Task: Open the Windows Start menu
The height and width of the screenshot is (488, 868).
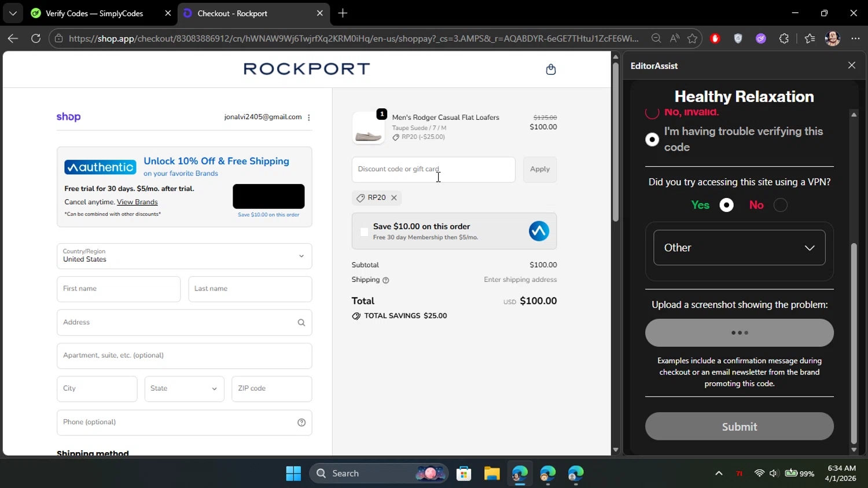Action: (x=293, y=474)
